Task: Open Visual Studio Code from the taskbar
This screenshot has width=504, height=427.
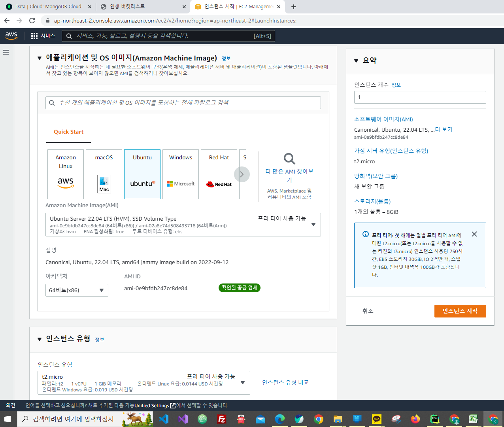Action: (163, 419)
